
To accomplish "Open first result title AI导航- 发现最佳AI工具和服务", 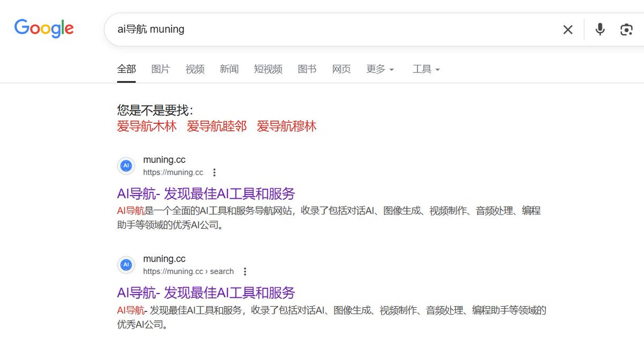I will [206, 194].
